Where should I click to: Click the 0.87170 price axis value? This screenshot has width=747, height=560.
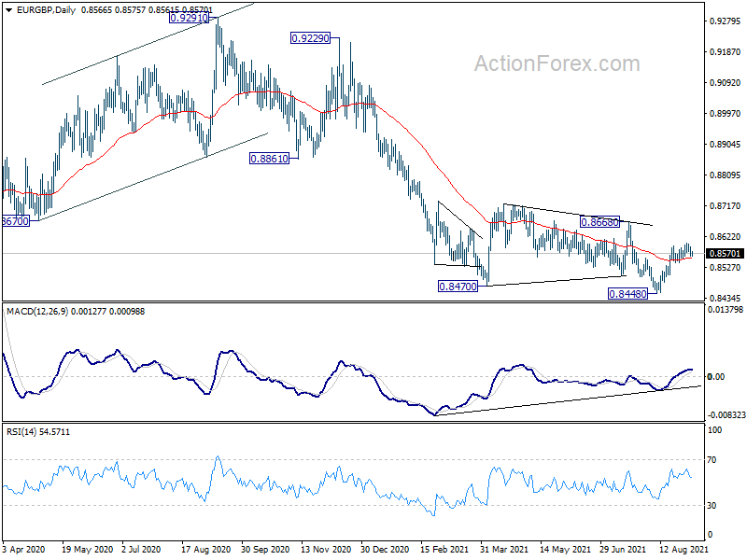coord(725,206)
